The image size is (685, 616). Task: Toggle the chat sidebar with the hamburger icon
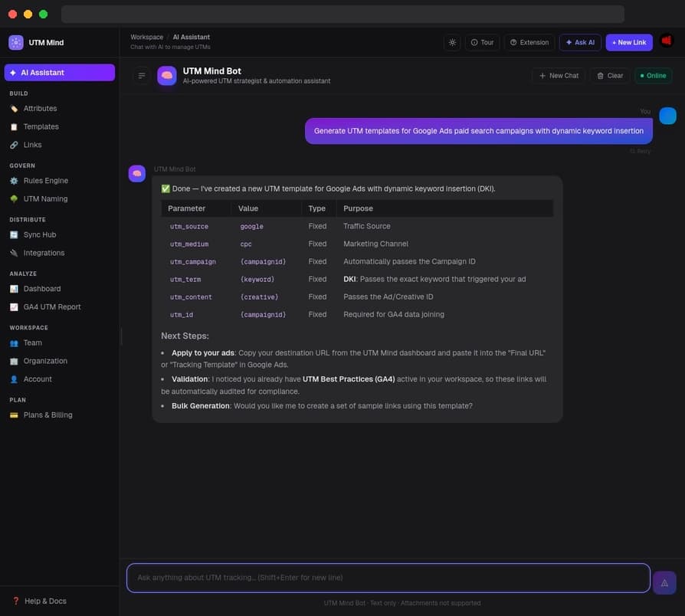click(x=142, y=75)
